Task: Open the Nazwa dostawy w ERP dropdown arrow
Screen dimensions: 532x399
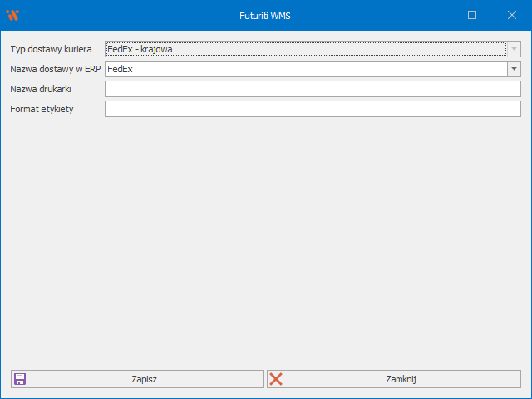Action: pyautogui.click(x=514, y=70)
